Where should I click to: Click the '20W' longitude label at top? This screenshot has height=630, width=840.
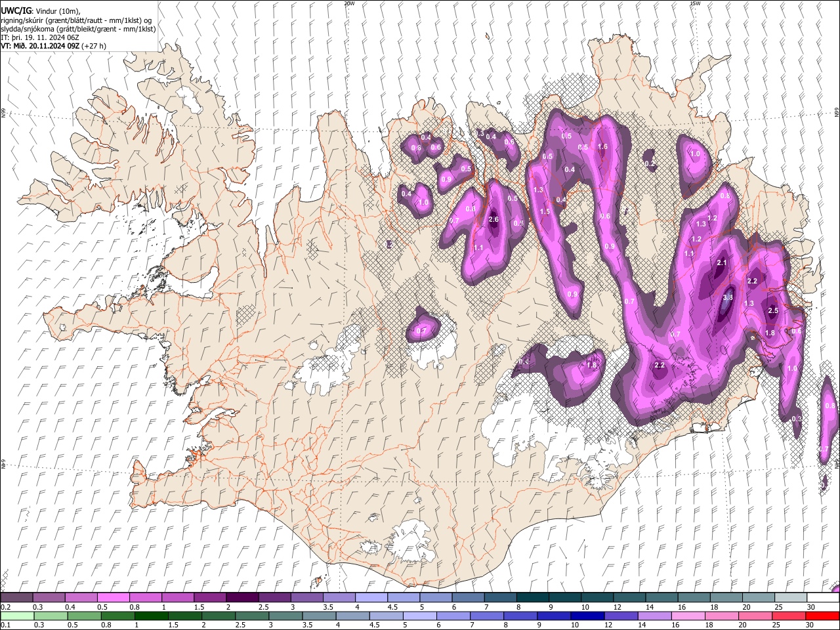click(x=349, y=3)
